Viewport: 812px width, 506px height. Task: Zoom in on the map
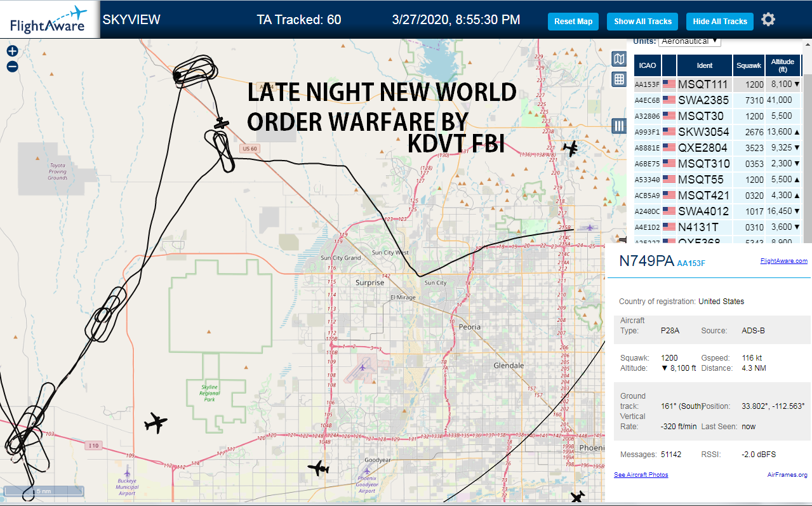[12, 51]
